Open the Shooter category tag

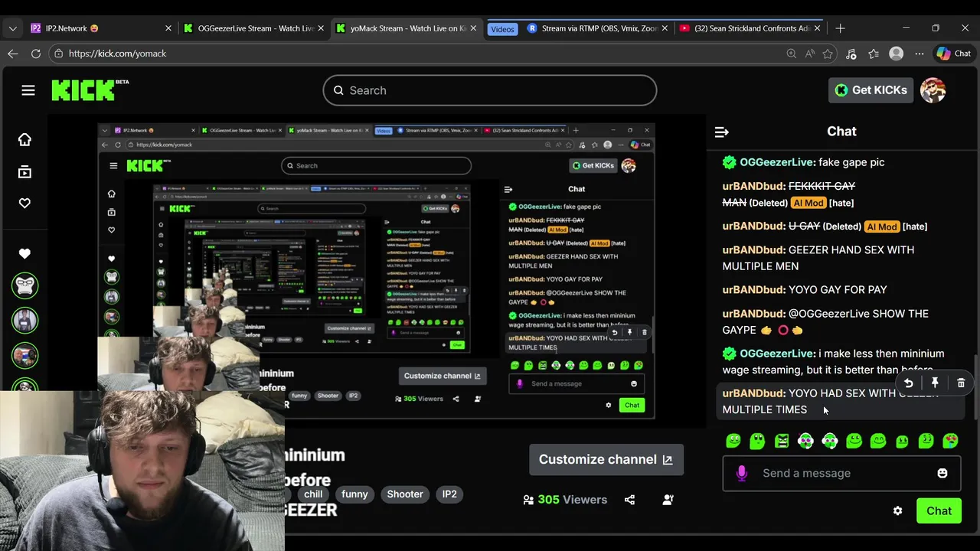pyautogui.click(x=405, y=494)
